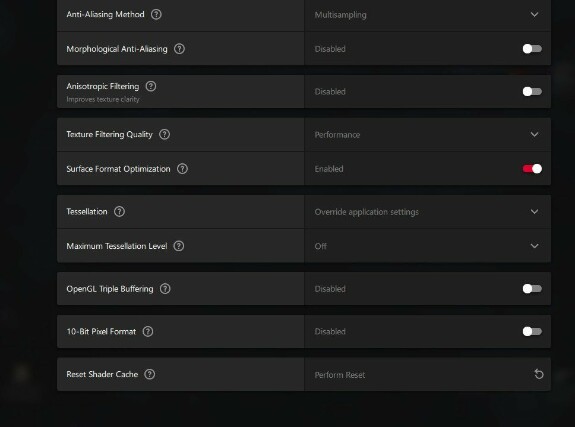Toggle 10-Bit Pixel Format on

[x=532, y=332]
